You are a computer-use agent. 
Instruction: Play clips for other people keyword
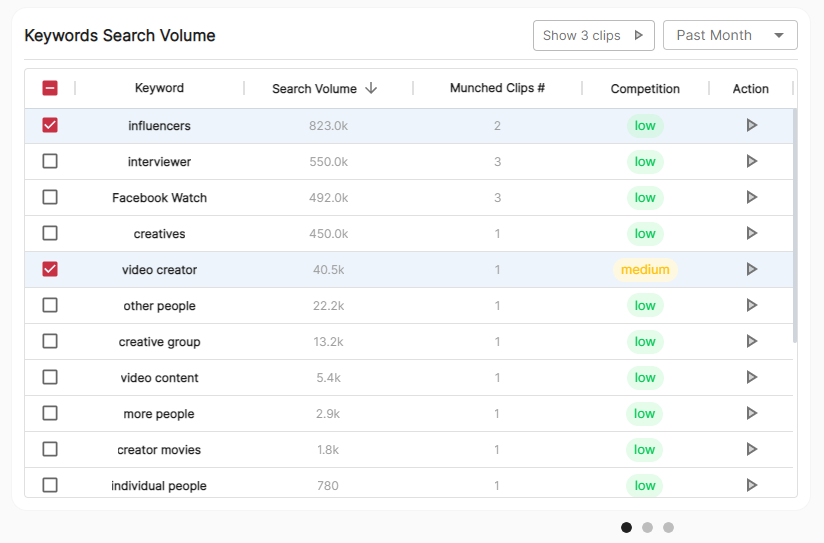(x=752, y=305)
